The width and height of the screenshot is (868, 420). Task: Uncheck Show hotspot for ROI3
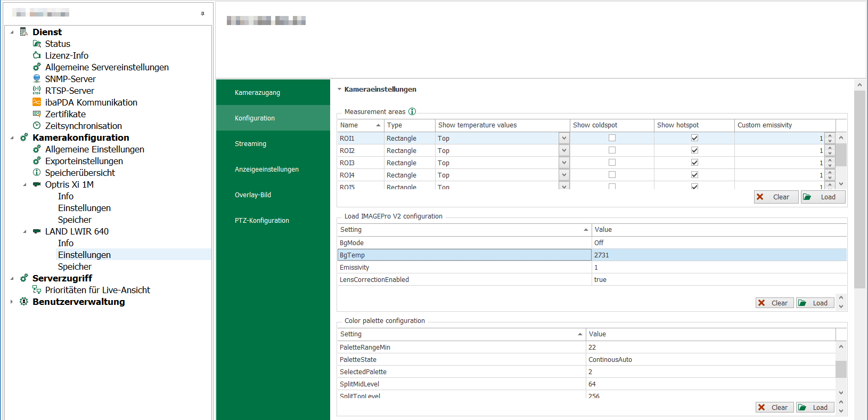[x=694, y=163]
